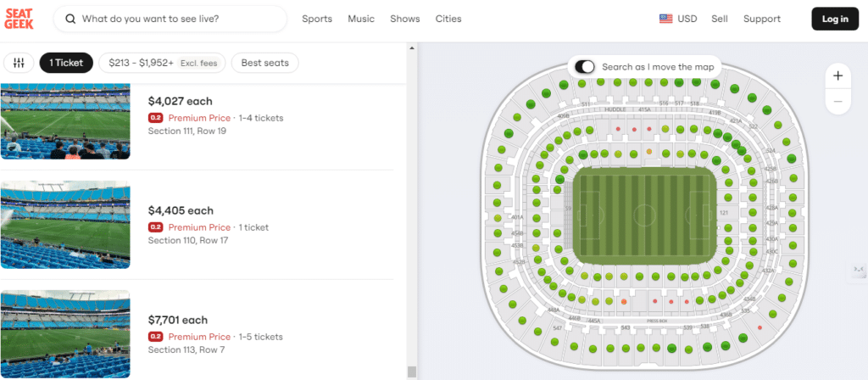The height and width of the screenshot is (380, 868).
Task: Zoom in on the stadium map
Action: click(837, 75)
